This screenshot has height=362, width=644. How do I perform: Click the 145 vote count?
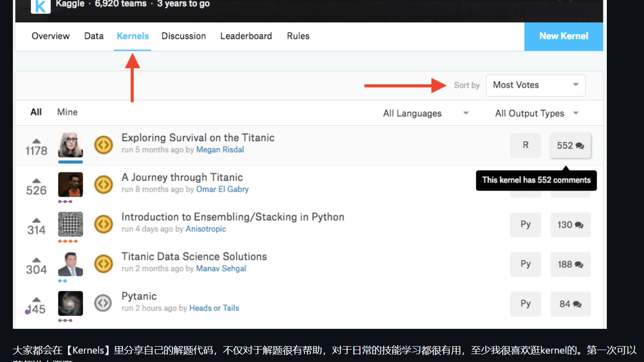36,309
